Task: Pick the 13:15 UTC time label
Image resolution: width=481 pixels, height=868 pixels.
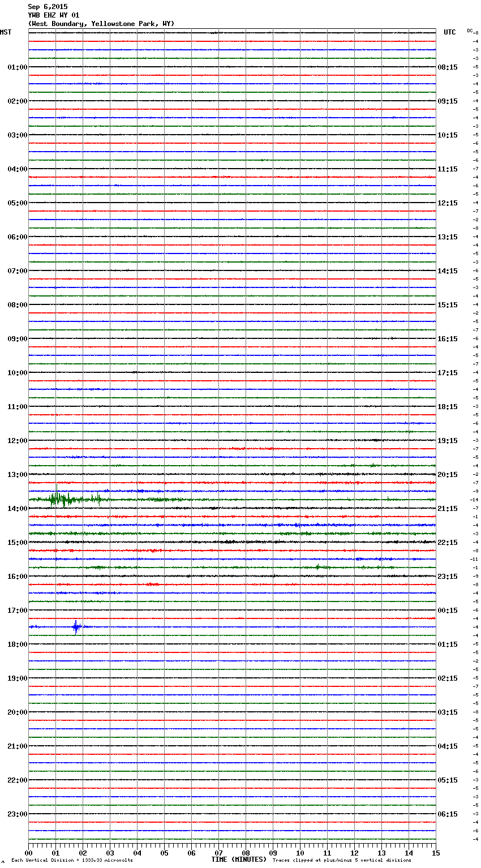Action: click(x=448, y=237)
